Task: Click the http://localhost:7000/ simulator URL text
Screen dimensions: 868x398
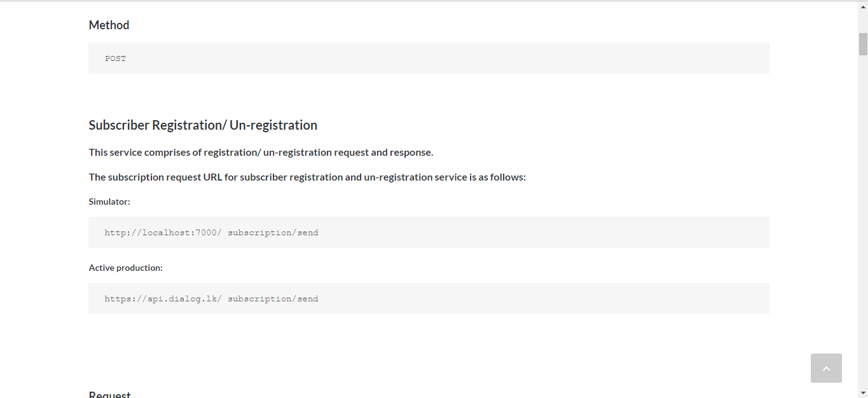Action: (163, 233)
